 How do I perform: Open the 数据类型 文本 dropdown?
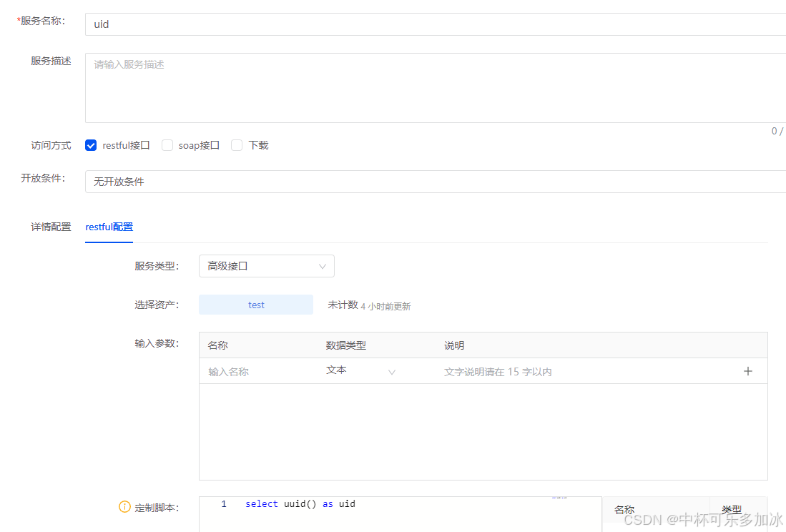coord(360,371)
